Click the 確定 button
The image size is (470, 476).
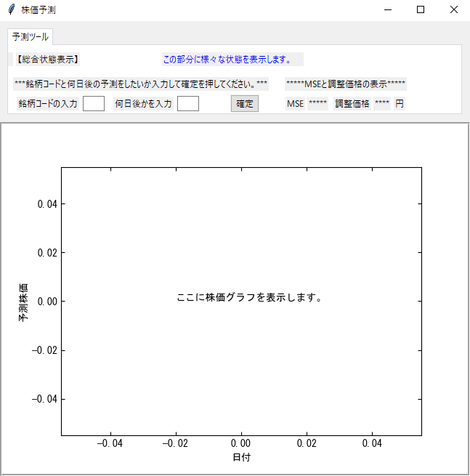point(245,103)
